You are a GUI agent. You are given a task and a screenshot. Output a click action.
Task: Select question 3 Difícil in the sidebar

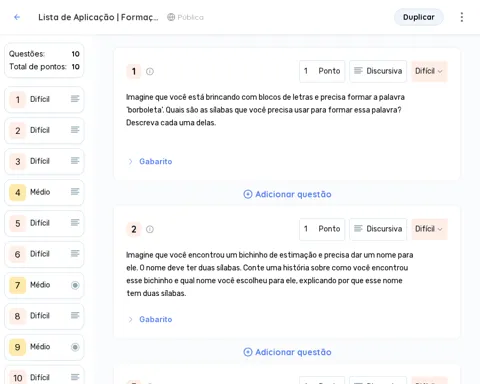[44, 161]
